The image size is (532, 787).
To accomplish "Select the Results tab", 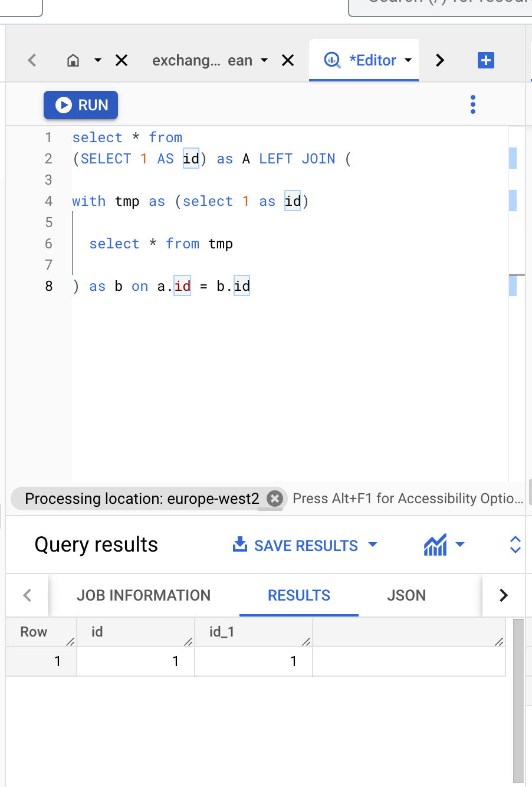I will pos(298,595).
